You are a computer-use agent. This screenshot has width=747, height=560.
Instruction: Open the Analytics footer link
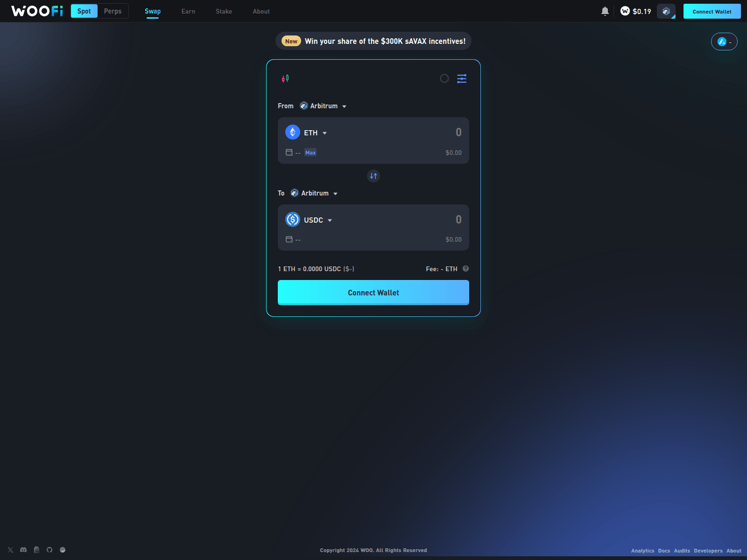(x=642, y=551)
